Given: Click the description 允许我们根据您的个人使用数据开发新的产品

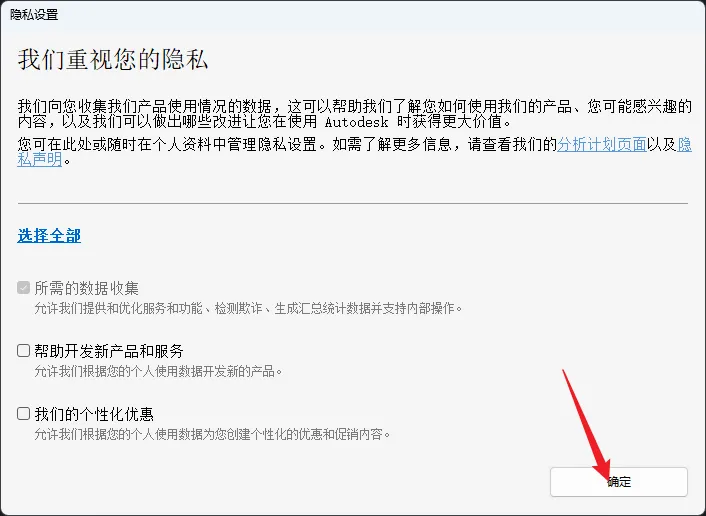Looking at the screenshot, I should coord(158,371).
